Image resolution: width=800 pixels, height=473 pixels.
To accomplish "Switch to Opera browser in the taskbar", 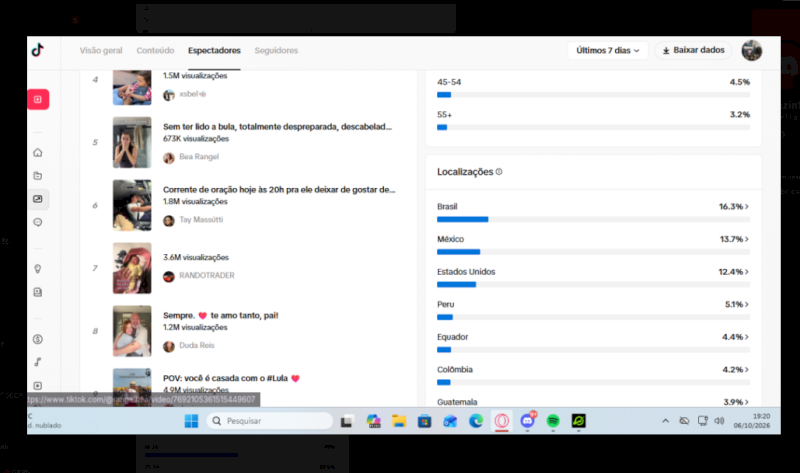I will point(502,421).
